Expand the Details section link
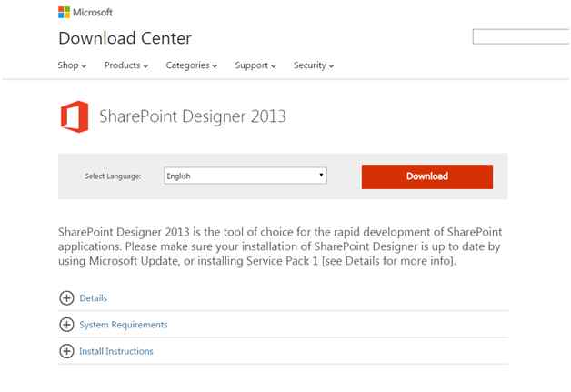Image resolution: width=571 pixels, height=392 pixels. [x=94, y=297]
